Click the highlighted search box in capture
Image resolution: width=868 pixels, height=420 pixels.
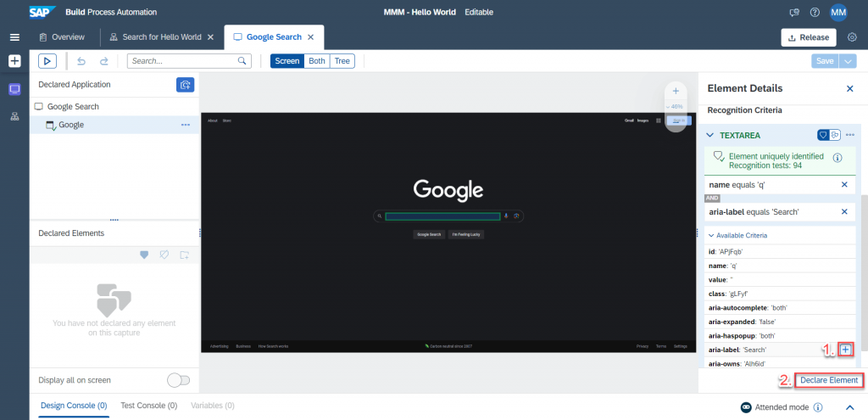click(x=442, y=216)
